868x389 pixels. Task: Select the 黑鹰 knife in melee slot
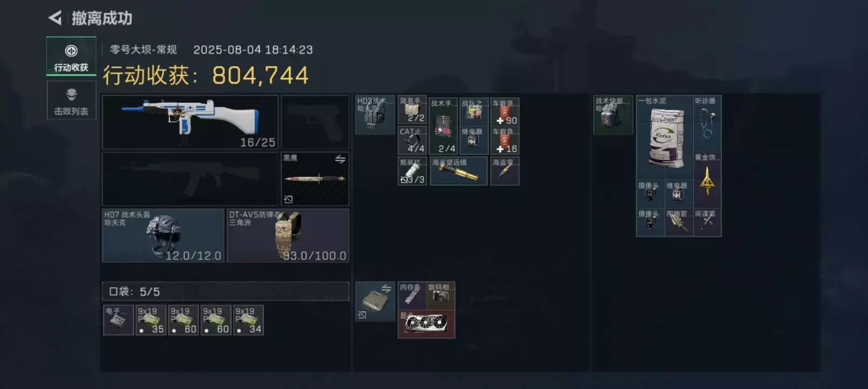(315, 179)
